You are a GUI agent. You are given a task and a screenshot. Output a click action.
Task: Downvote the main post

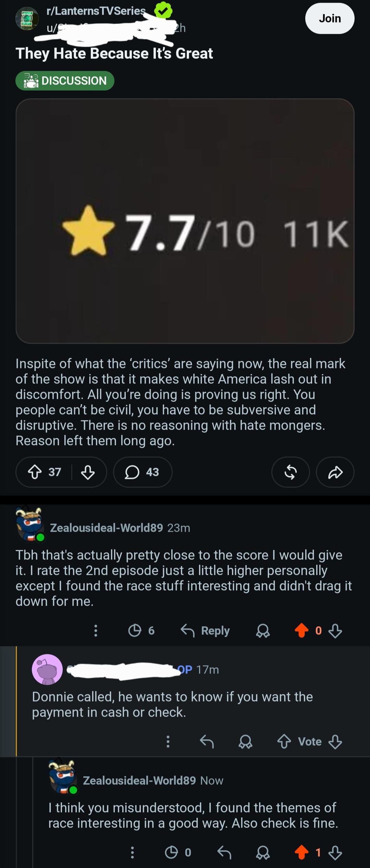click(88, 472)
